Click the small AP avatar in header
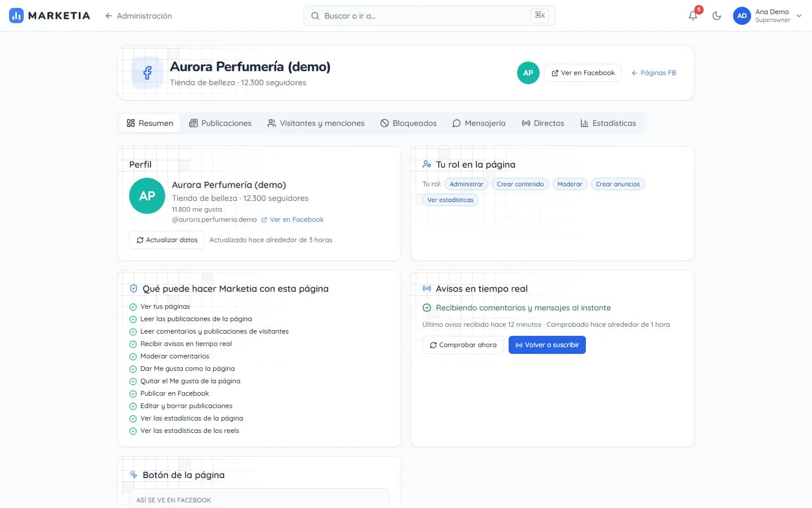 pos(528,73)
